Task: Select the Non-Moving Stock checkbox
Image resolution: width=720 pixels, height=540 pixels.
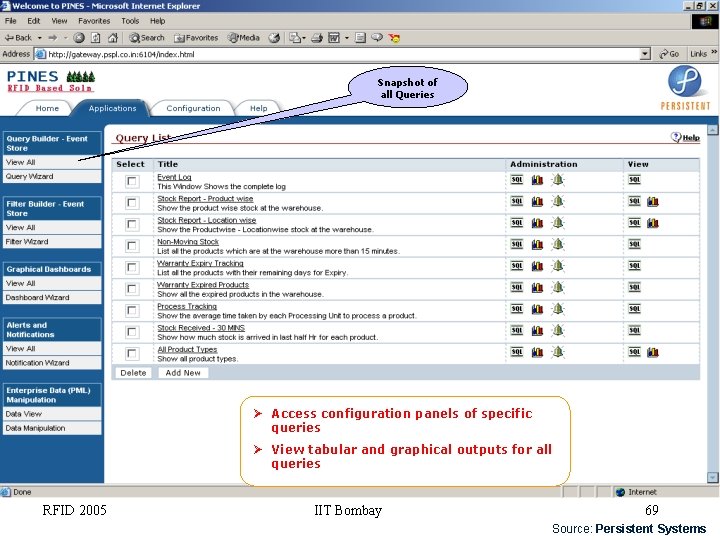Action: tap(132, 246)
